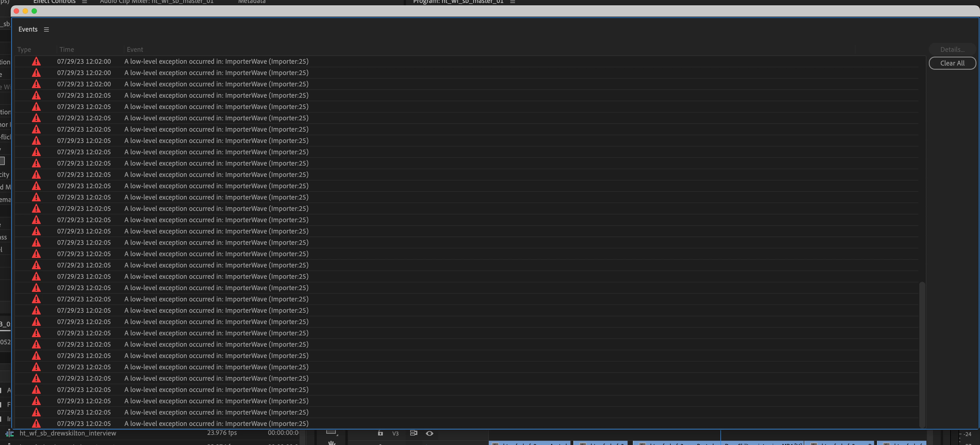Sort events by the Type column header
980x445 pixels.
click(x=24, y=49)
